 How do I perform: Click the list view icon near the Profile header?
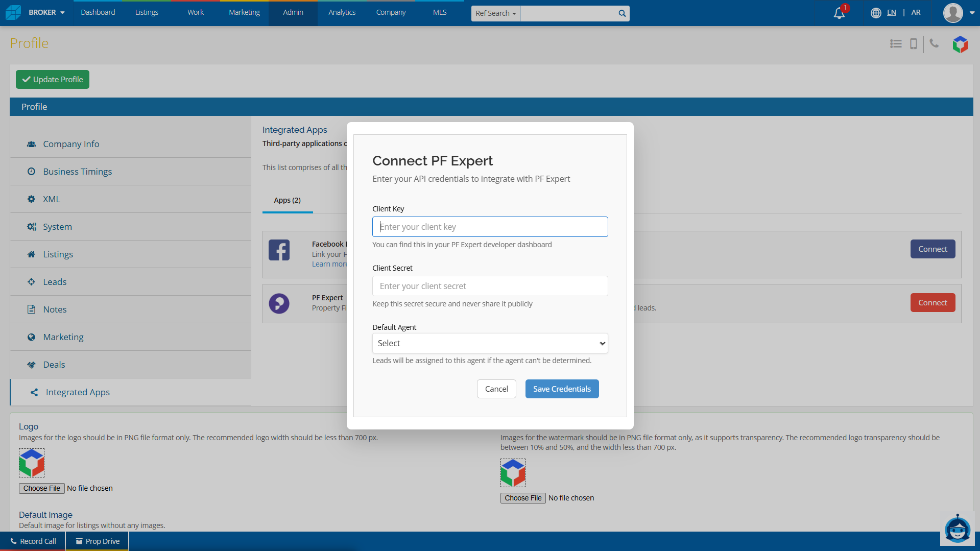(x=896, y=44)
